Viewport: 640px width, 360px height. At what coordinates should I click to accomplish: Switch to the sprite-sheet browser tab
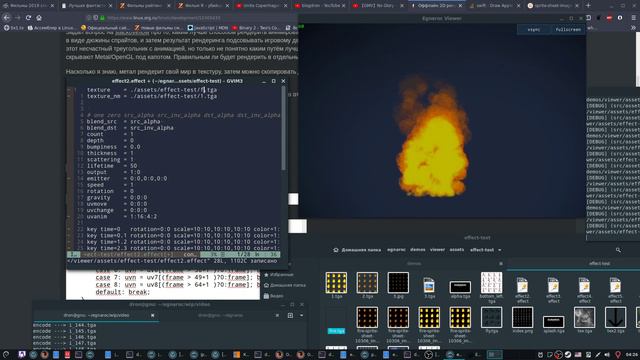point(552,6)
